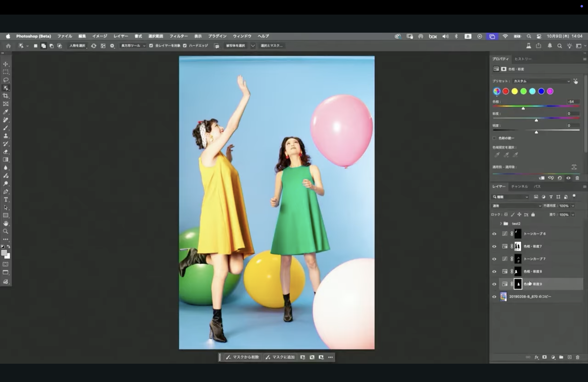Select the Zoom tool

(x=6, y=231)
